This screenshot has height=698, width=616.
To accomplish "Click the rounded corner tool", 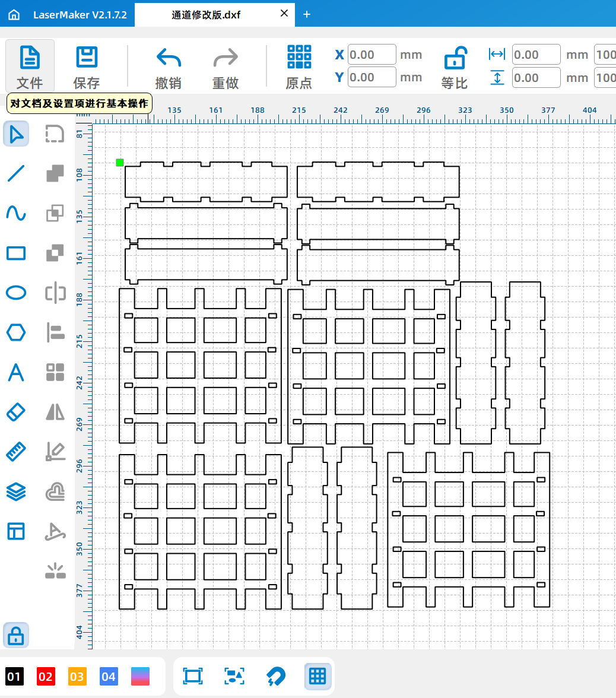I will (55, 134).
